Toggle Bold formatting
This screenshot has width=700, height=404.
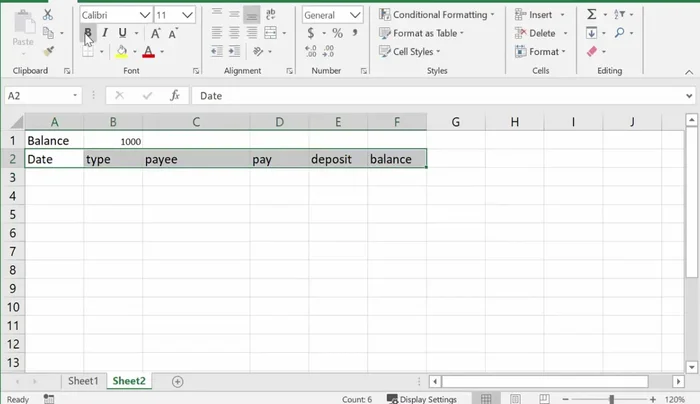[88, 33]
